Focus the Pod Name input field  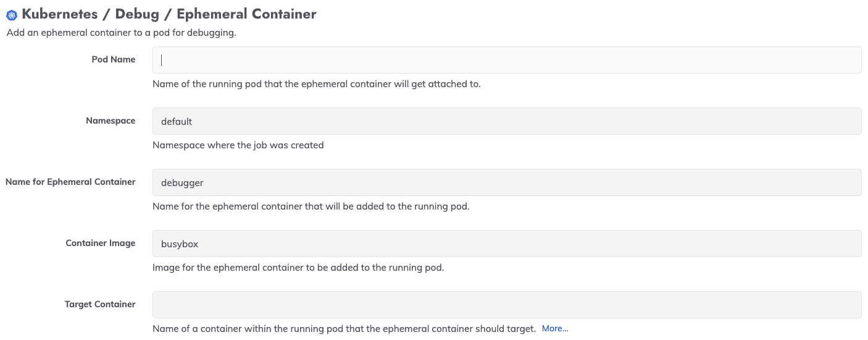click(507, 60)
